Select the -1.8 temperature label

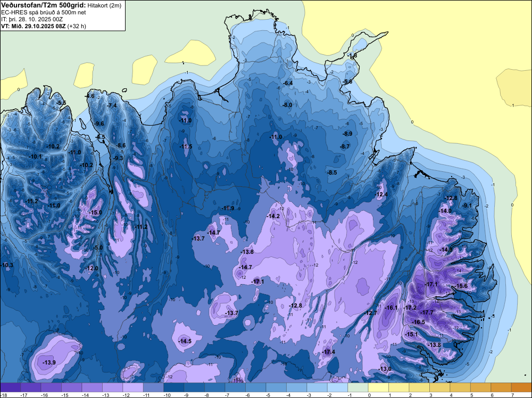click(352, 55)
